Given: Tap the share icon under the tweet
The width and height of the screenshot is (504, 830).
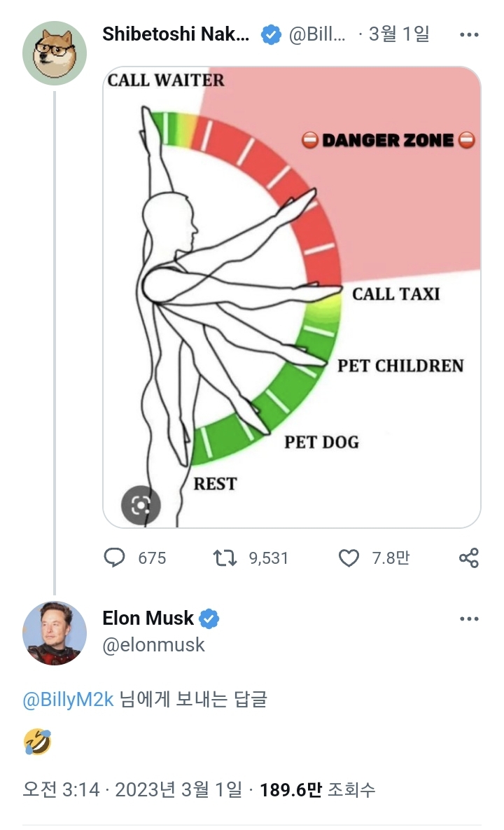Looking at the screenshot, I should (468, 558).
